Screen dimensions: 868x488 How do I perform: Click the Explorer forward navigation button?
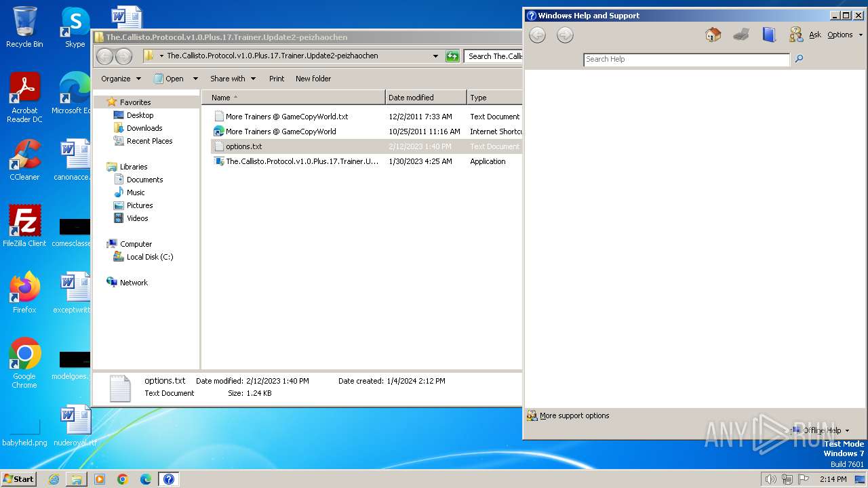[x=123, y=56]
